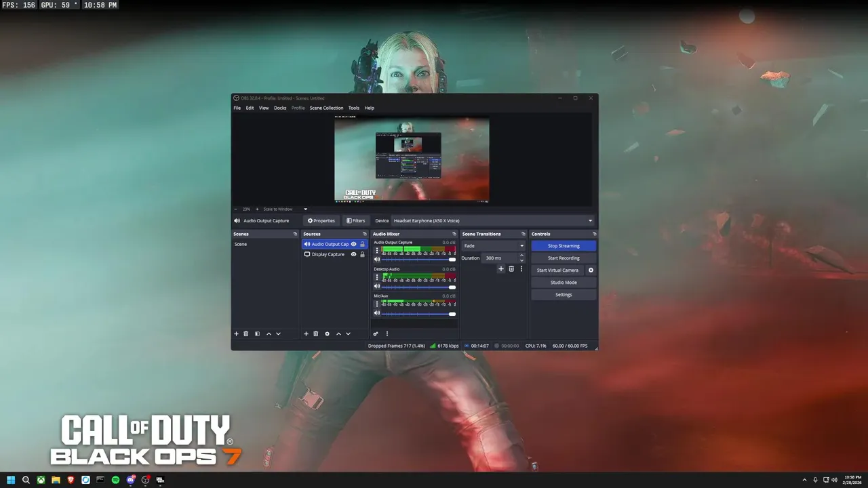Viewport: 868px width, 488px height.
Task: Open the Help menu
Action: click(370, 108)
